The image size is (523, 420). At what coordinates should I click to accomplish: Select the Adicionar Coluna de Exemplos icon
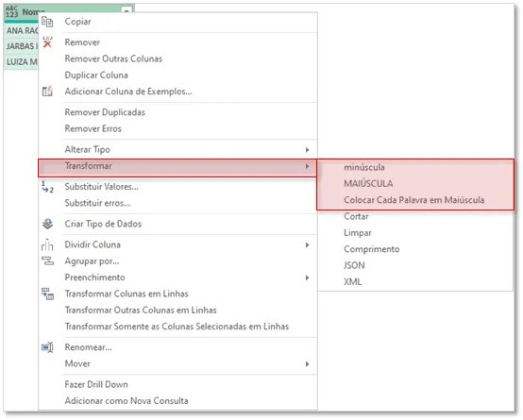tap(47, 91)
